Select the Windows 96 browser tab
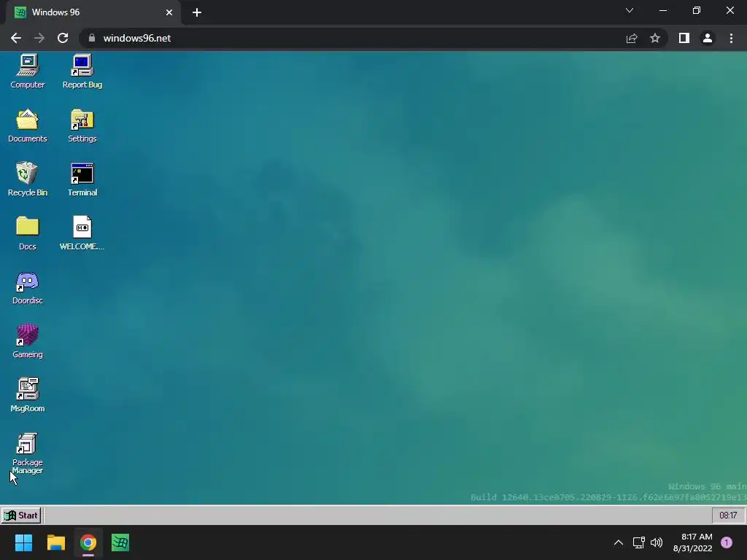This screenshot has height=560, width=747. [93, 12]
